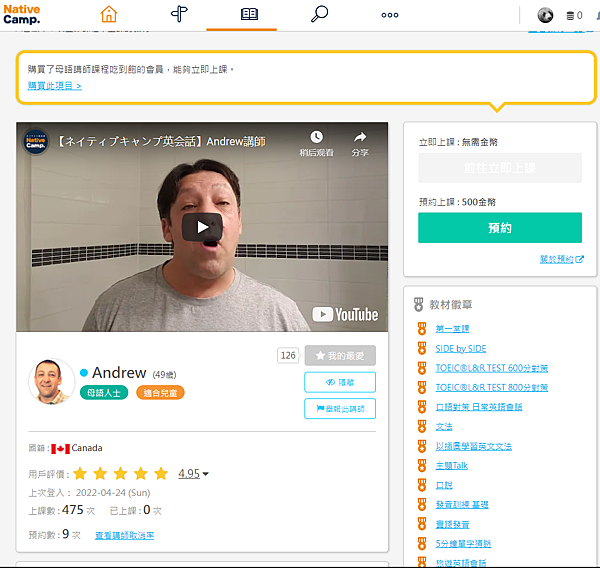Click medal icon beside TOEIC 800分對策
The image size is (600, 568).
point(422,387)
